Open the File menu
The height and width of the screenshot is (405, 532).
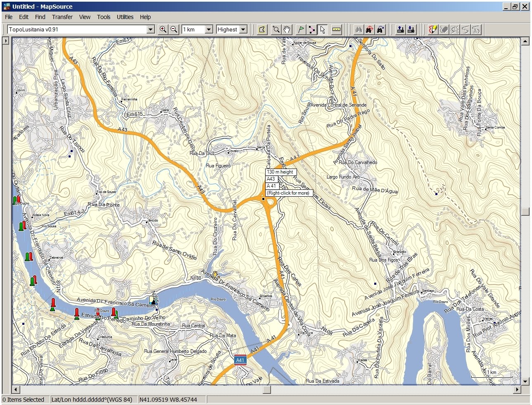pos(9,17)
